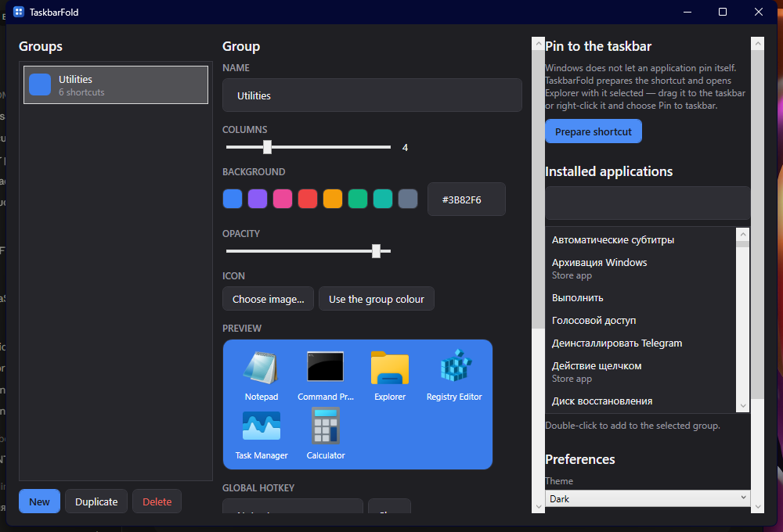Click middle panel scrollbar down arrow
Image resolution: width=783 pixels, height=532 pixels.
tap(539, 506)
